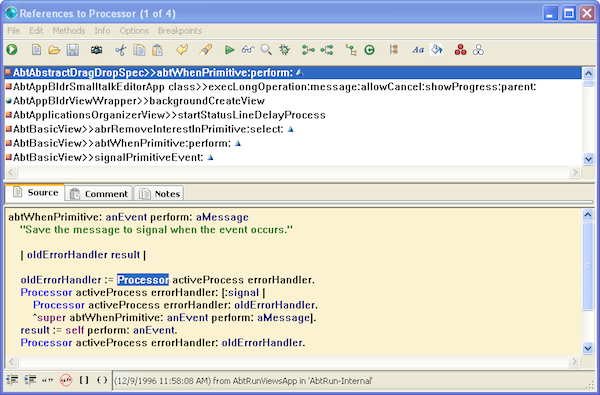Viewport: 600px width, 395px height.
Task: Open the Methods menu
Action: [69, 31]
